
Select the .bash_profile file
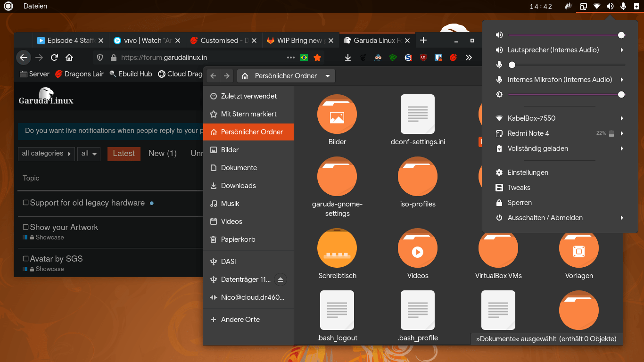(x=418, y=310)
